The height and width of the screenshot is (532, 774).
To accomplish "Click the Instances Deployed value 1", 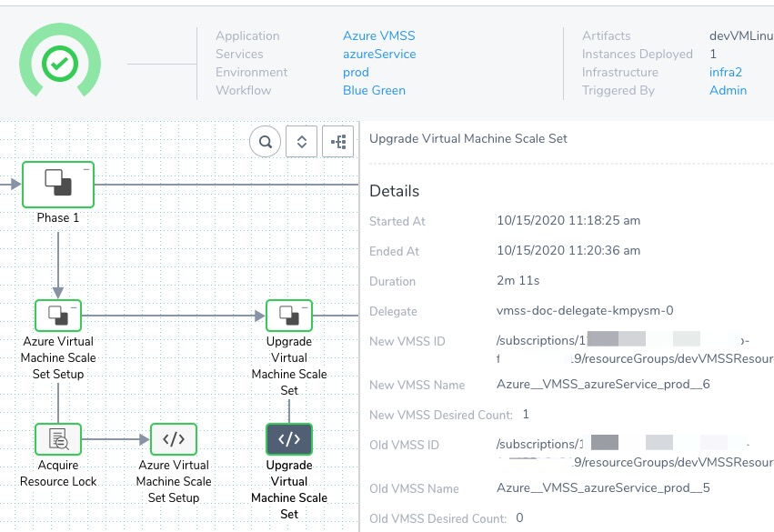I will 713,54.
